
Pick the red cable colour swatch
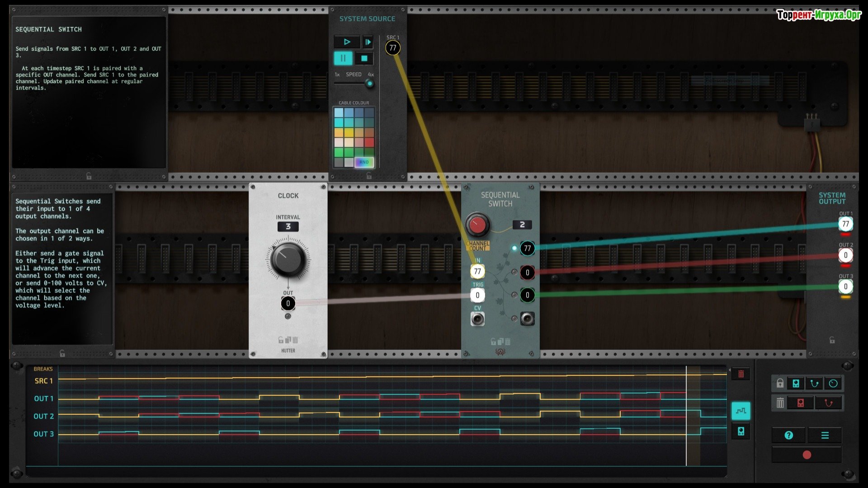point(369,143)
